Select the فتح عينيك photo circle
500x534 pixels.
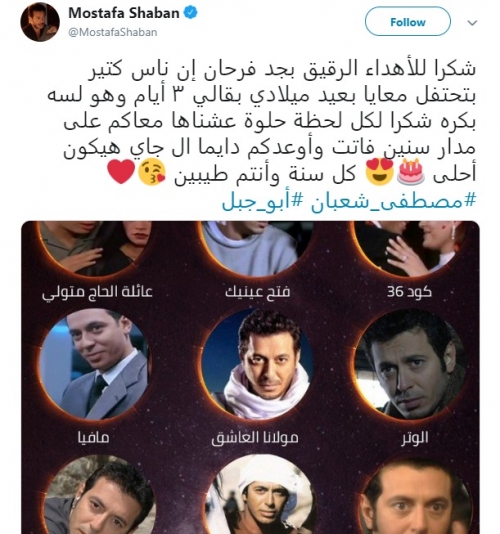click(x=255, y=248)
